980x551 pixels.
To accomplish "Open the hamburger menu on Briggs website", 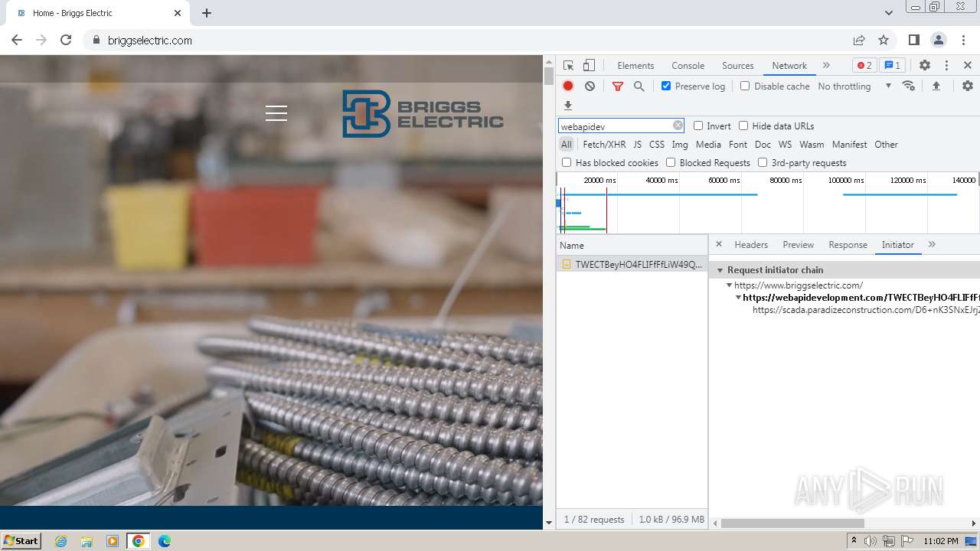I will point(276,113).
